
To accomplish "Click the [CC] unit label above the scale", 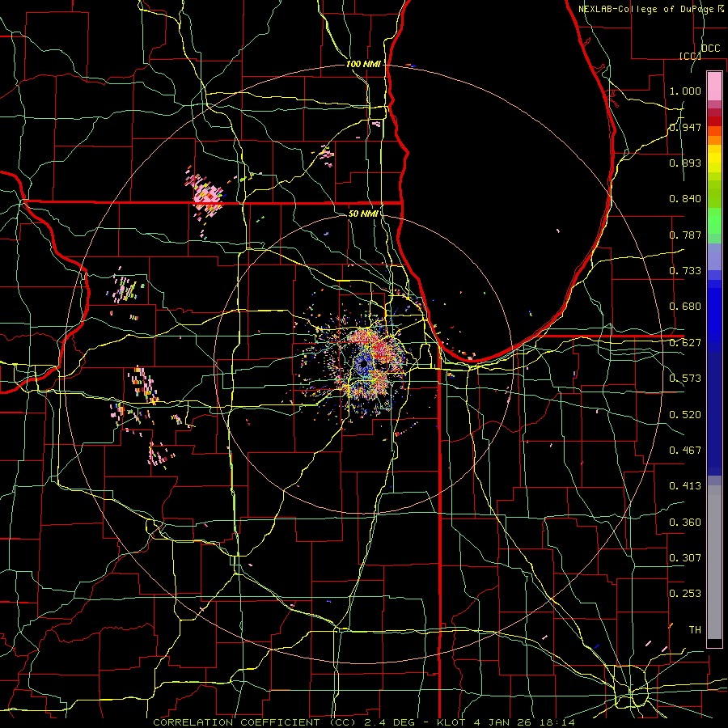I will (x=690, y=56).
